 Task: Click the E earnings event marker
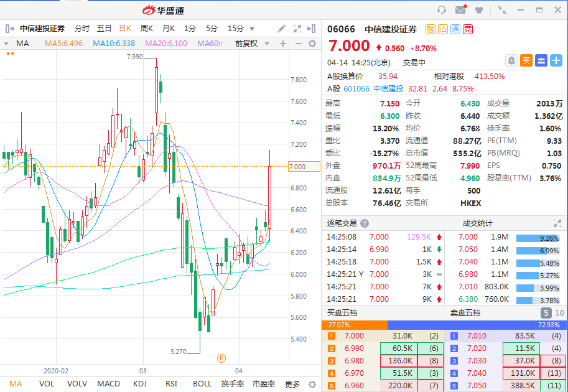[x=221, y=358]
